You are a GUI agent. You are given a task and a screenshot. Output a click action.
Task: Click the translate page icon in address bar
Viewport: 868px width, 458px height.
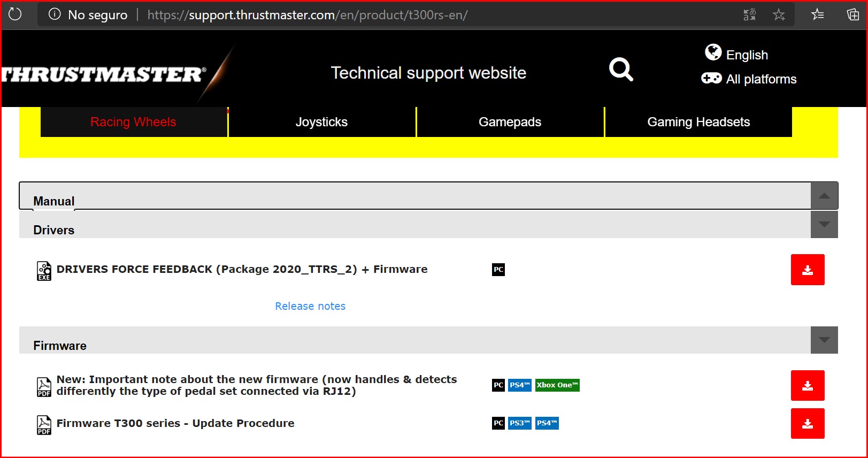(750, 14)
